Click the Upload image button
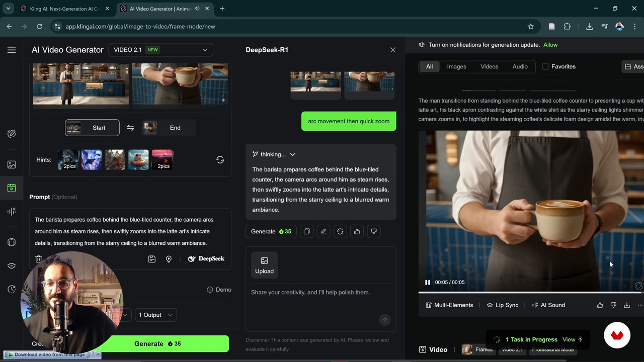644x362 pixels. tap(264, 265)
